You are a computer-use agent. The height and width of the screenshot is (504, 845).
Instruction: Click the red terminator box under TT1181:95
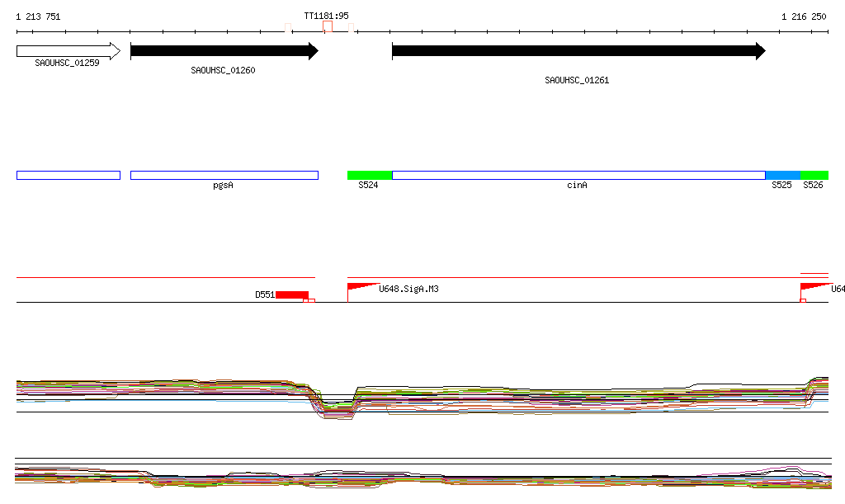pyautogui.click(x=328, y=27)
